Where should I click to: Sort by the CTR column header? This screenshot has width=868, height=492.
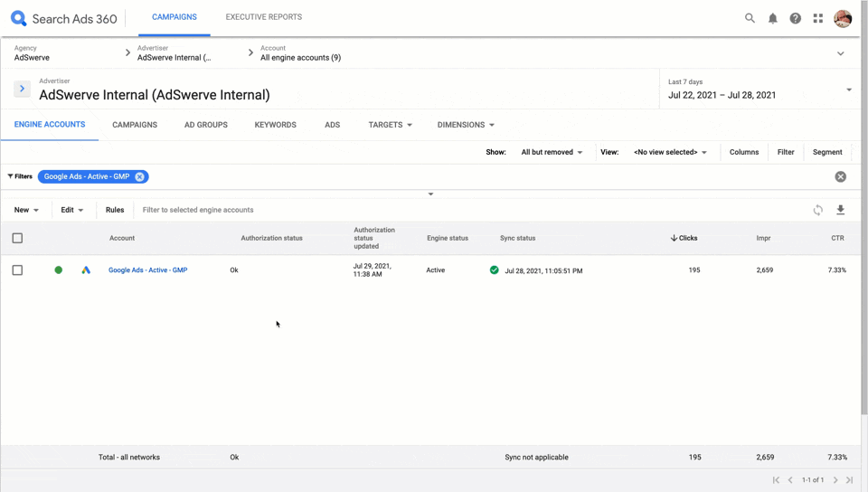pyautogui.click(x=837, y=238)
